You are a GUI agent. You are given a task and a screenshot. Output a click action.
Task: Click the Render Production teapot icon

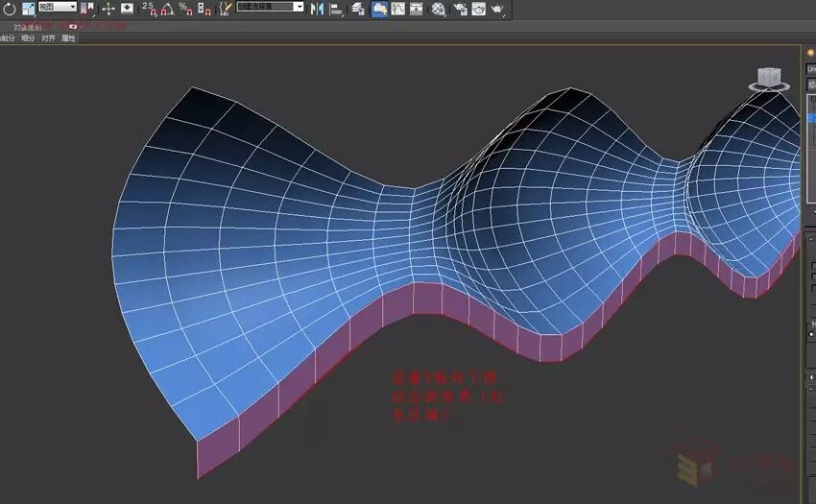tap(497, 9)
